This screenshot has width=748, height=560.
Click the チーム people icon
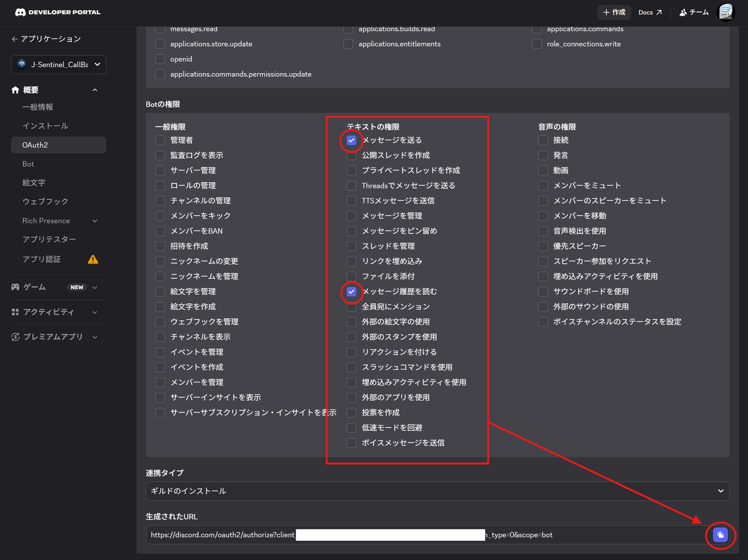[x=683, y=12]
